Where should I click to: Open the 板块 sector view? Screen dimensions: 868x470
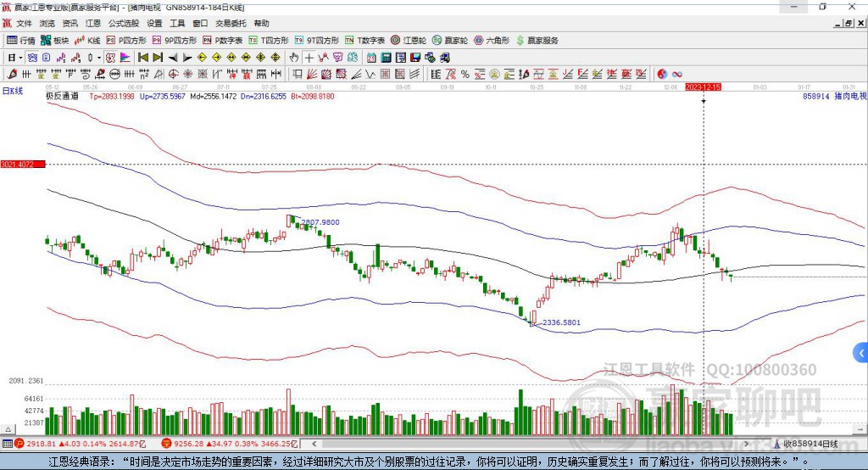click(55, 41)
